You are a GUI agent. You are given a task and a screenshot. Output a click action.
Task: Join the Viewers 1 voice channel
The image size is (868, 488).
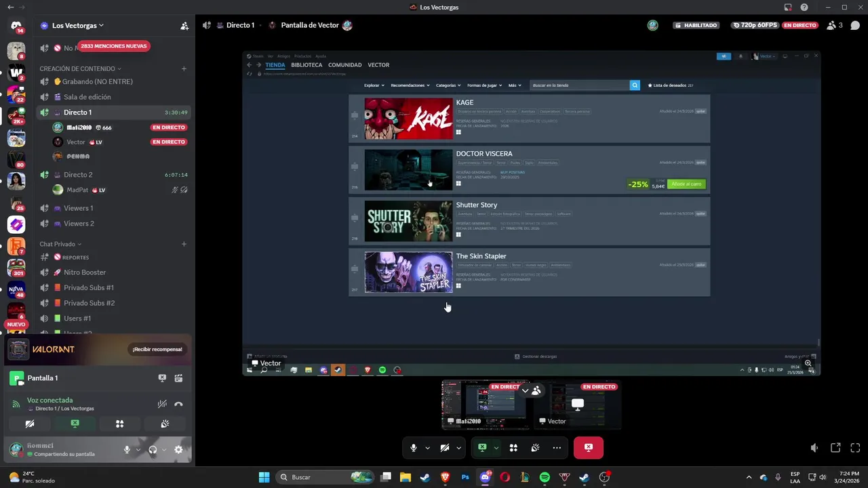click(113, 208)
